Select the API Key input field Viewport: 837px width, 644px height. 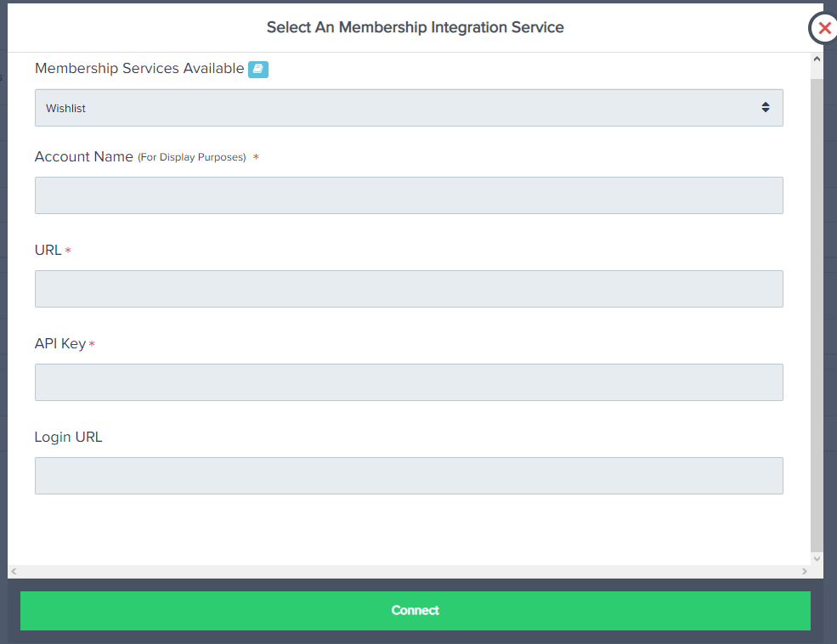(408, 382)
